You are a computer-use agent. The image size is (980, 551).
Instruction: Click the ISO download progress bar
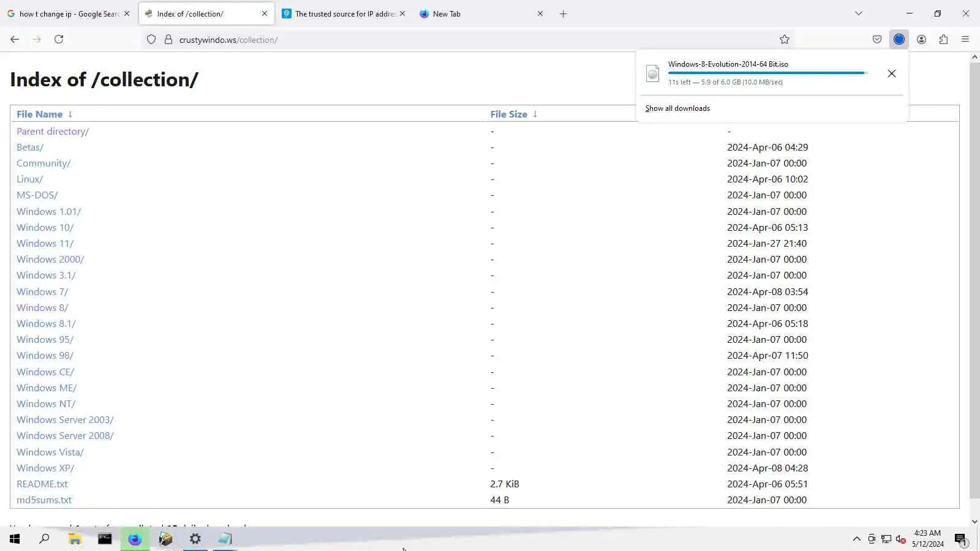point(768,73)
